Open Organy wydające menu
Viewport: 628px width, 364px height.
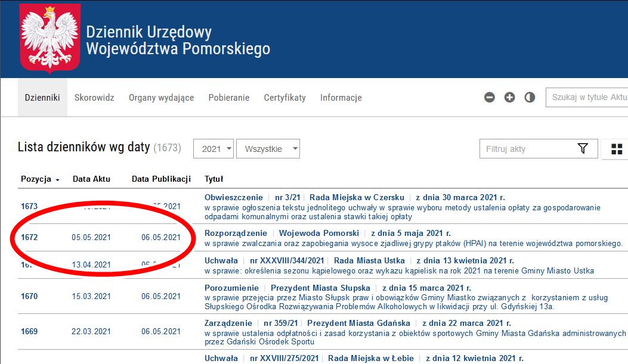point(161,98)
